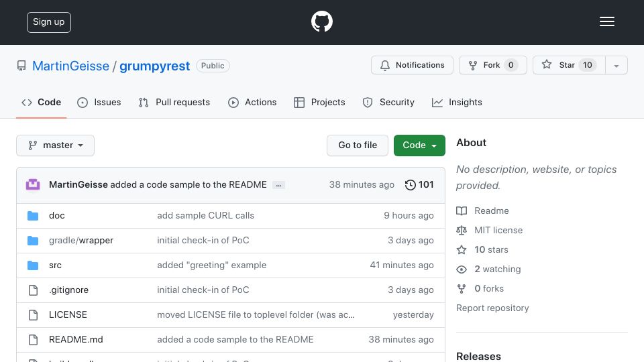Expand the commit message ellipsis

click(278, 185)
